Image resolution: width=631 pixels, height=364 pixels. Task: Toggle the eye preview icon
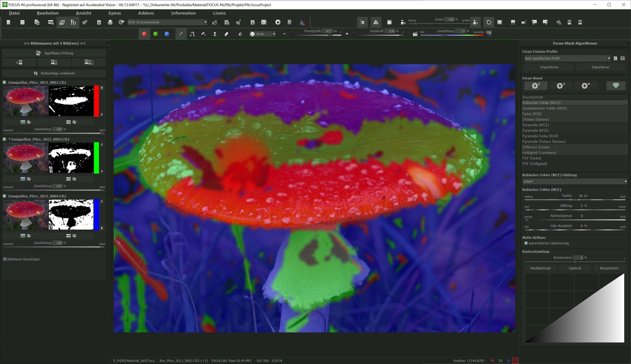click(x=362, y=22)
